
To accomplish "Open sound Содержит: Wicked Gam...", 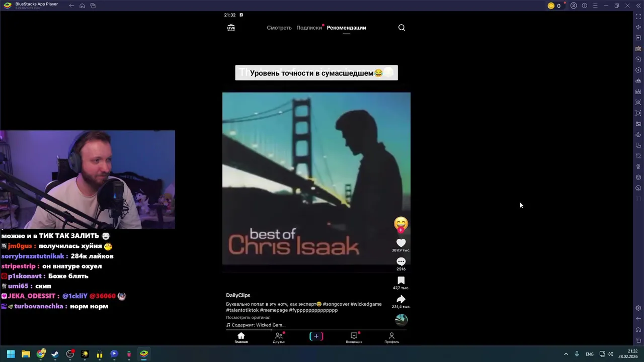I will pyautogui.click(x=256, y=325).
